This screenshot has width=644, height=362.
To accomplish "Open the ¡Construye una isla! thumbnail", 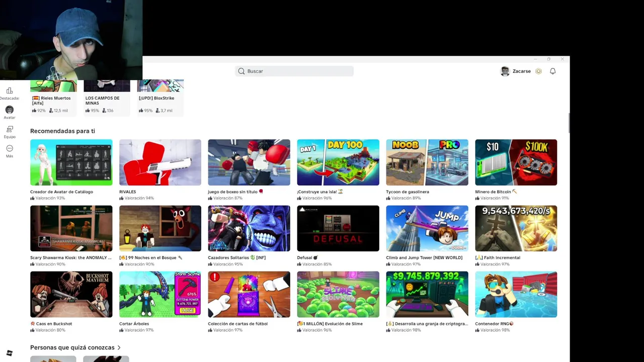I will point(338,162).
